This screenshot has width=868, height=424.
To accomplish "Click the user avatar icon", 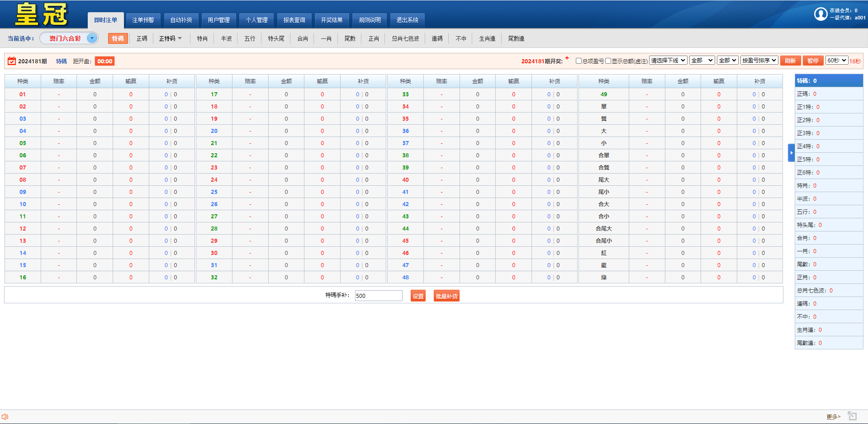I will click(x=821, y=14).
